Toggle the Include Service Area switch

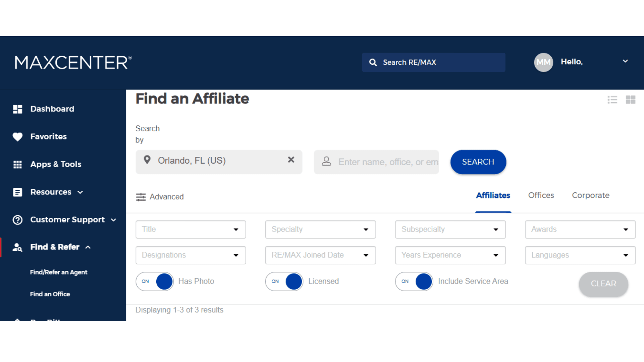point(414,281)
